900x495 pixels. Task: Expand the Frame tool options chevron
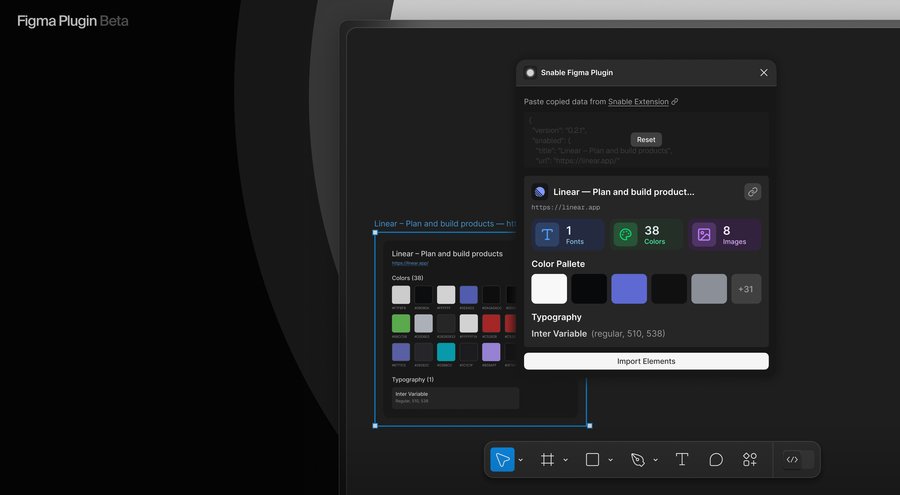tap(565, 460)
